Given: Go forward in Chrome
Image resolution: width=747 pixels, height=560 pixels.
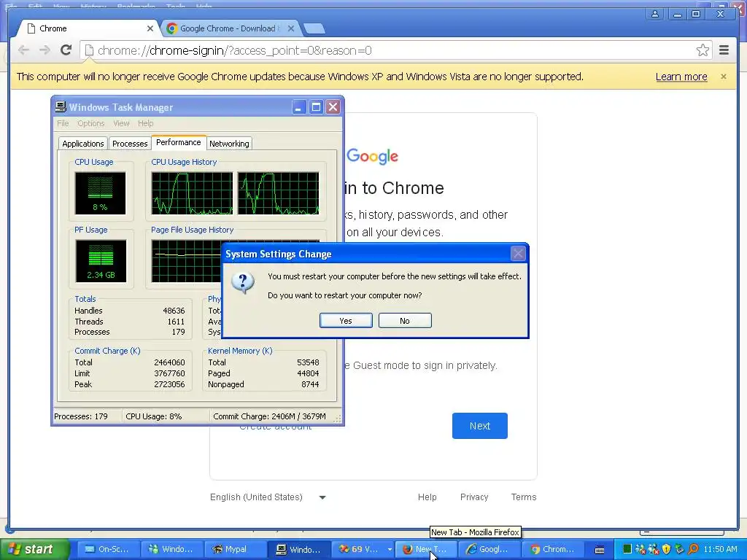Looking at the screenshot, I should (x=44, y=50).
